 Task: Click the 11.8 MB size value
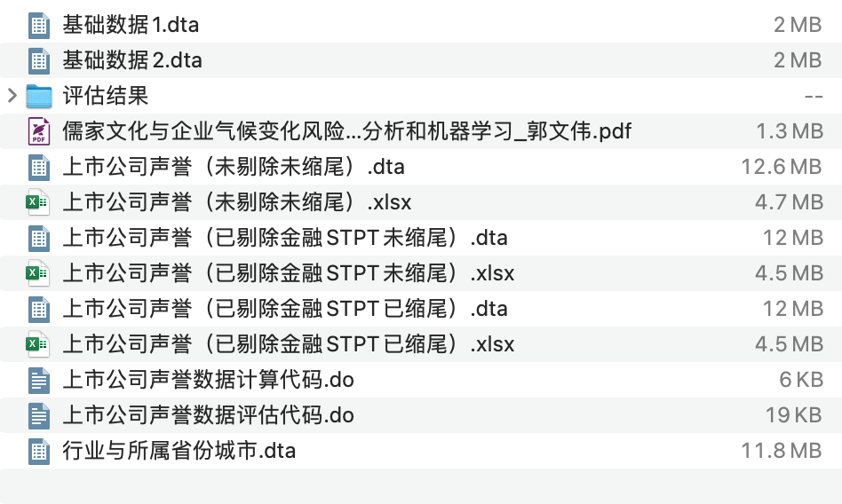click(782, 451)
